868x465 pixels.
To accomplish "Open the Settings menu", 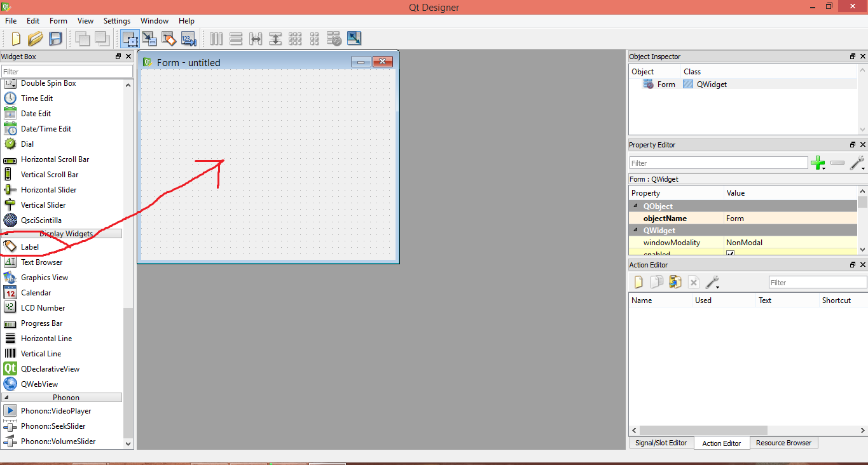I will 116,20.
